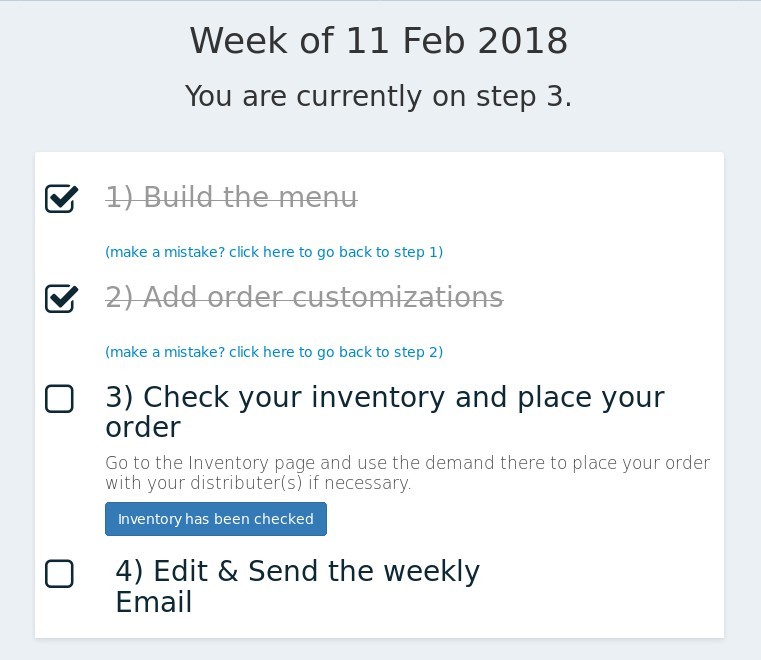Image resolution: width=761 pixels, height=660 pixels.
Task: Click the word 'Email' in the step 4 heading
Action: (x=153, y=603)
